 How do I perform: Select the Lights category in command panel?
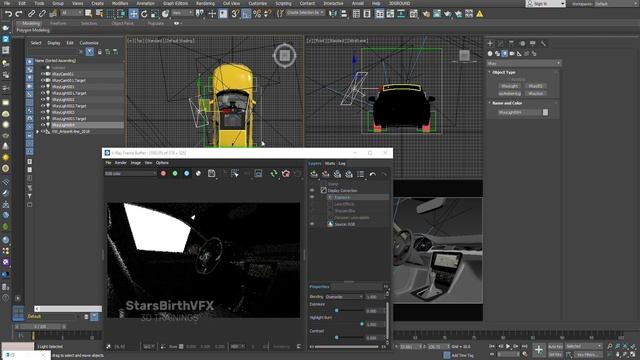(504, 53)
